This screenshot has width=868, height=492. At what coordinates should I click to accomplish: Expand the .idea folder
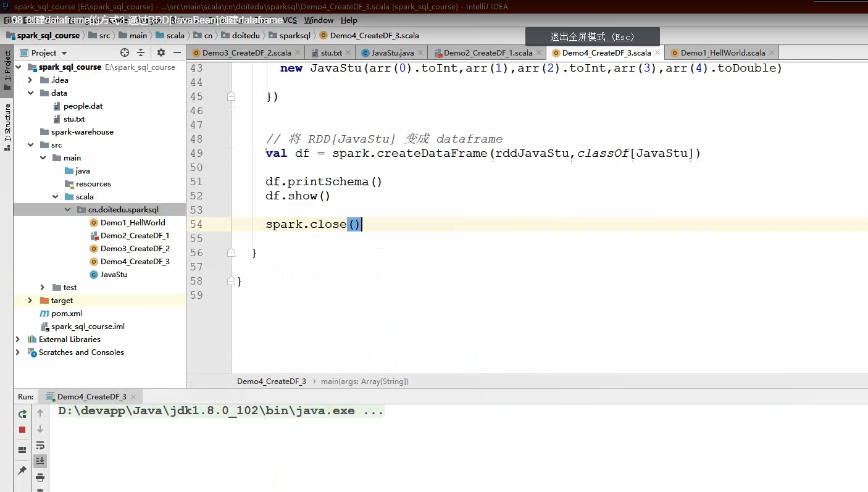pos(30,80)
